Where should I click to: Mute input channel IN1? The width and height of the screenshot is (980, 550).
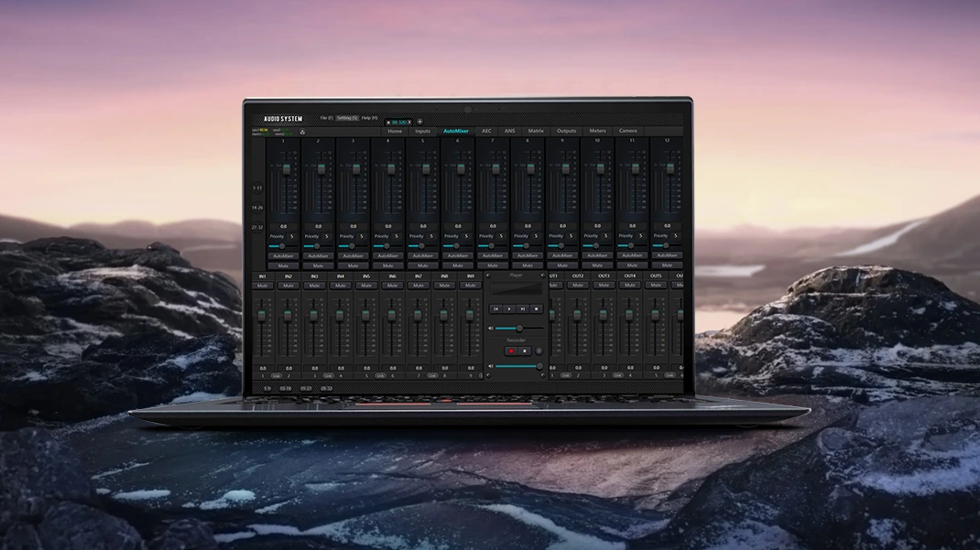click(263, 286)
